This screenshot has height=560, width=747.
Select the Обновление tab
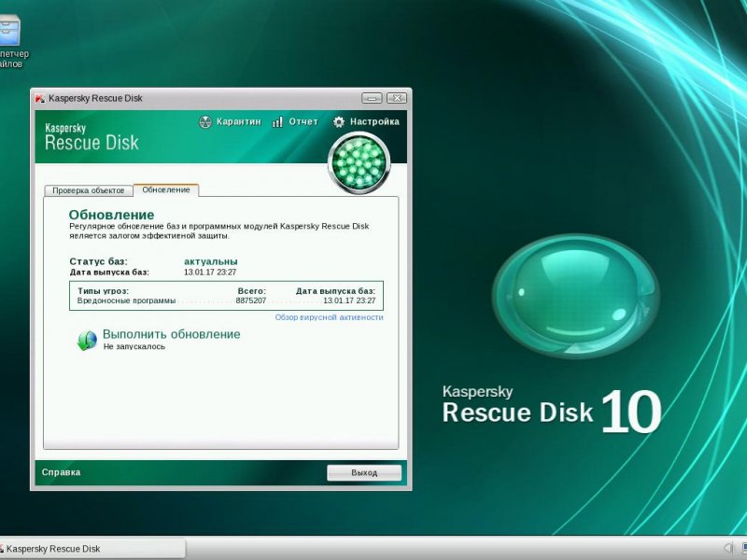pyautogui.click(x=166, y=189)
